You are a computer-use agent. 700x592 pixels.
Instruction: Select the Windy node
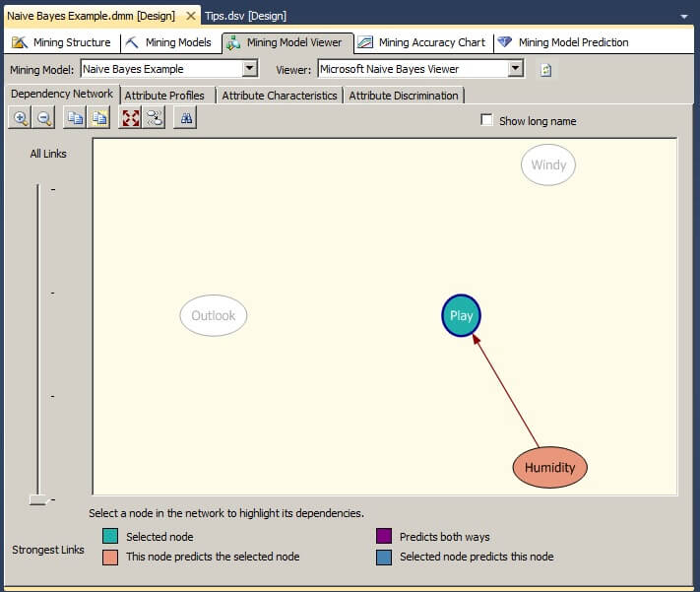pos(548,164)
